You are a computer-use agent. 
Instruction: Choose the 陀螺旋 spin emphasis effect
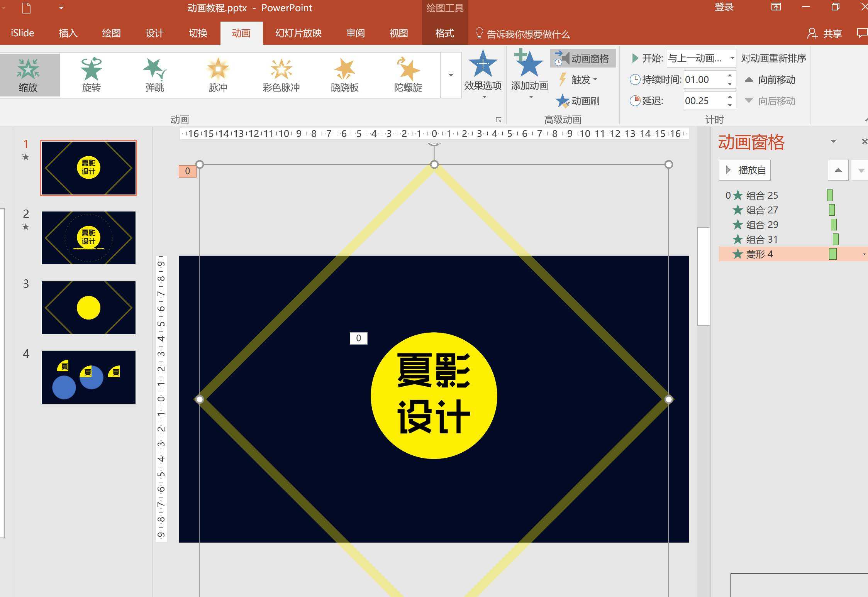408,75
